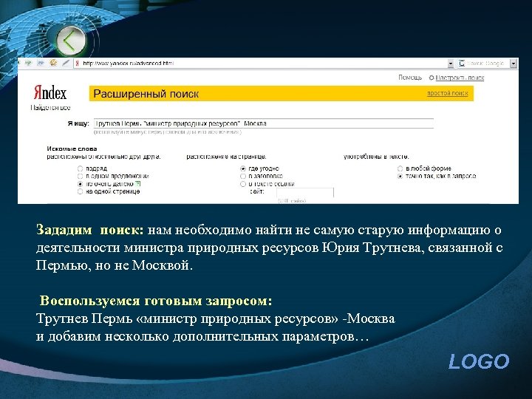The image size is (532, 399).
Task: Click the search engine icon in Google search box
Action: coord(461,63)
